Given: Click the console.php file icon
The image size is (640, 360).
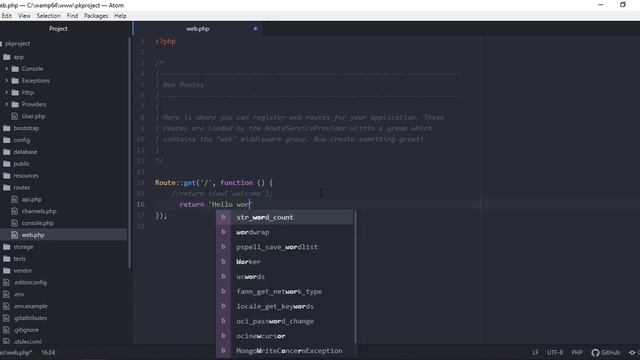Looking at the screenshot, I should coord(15,223).
